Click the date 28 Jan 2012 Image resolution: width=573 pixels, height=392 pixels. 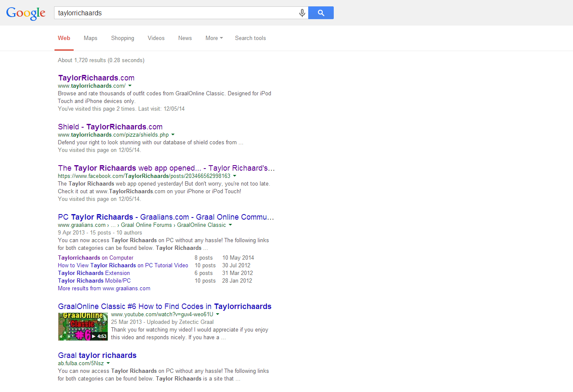237,281
